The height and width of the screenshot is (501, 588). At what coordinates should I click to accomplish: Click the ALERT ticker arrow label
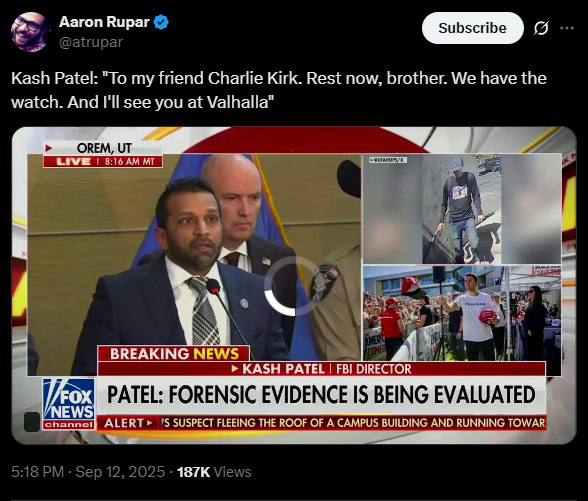pos(129,423)
